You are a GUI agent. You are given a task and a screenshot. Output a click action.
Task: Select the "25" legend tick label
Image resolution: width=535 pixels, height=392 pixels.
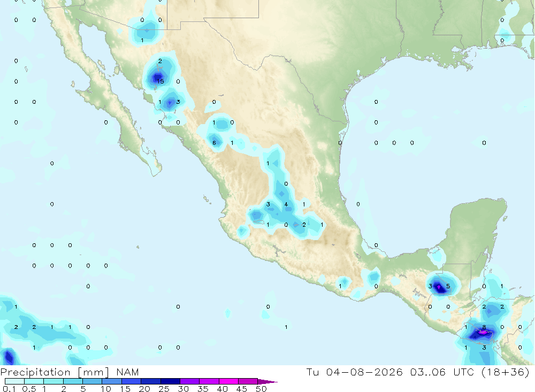coord(164,389)
